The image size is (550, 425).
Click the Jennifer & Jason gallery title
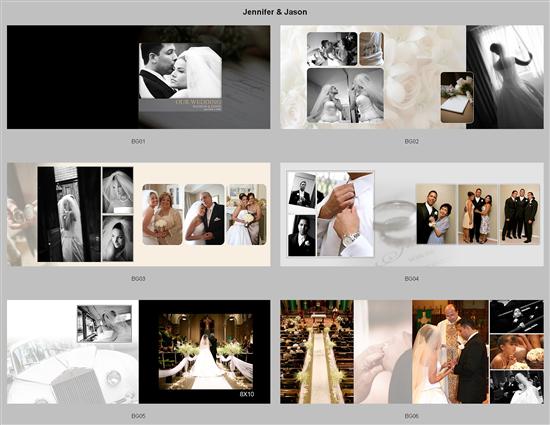click(275, 12)
